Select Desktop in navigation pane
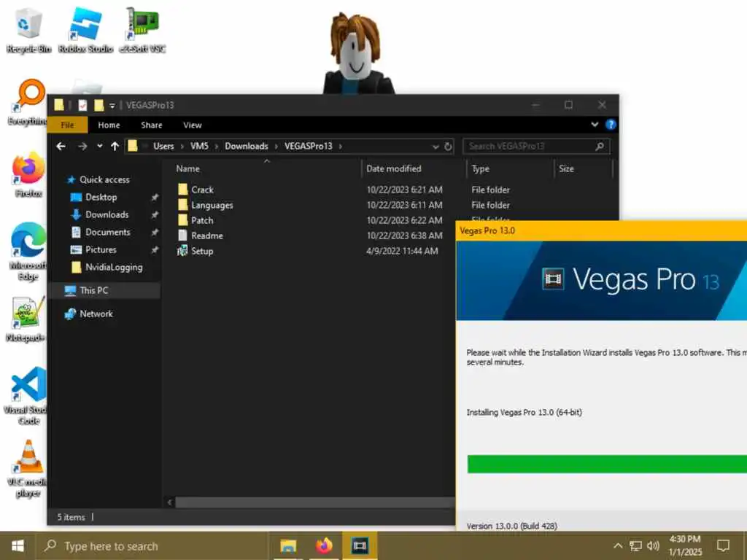 pyautogui.click(x=101, y=197)
